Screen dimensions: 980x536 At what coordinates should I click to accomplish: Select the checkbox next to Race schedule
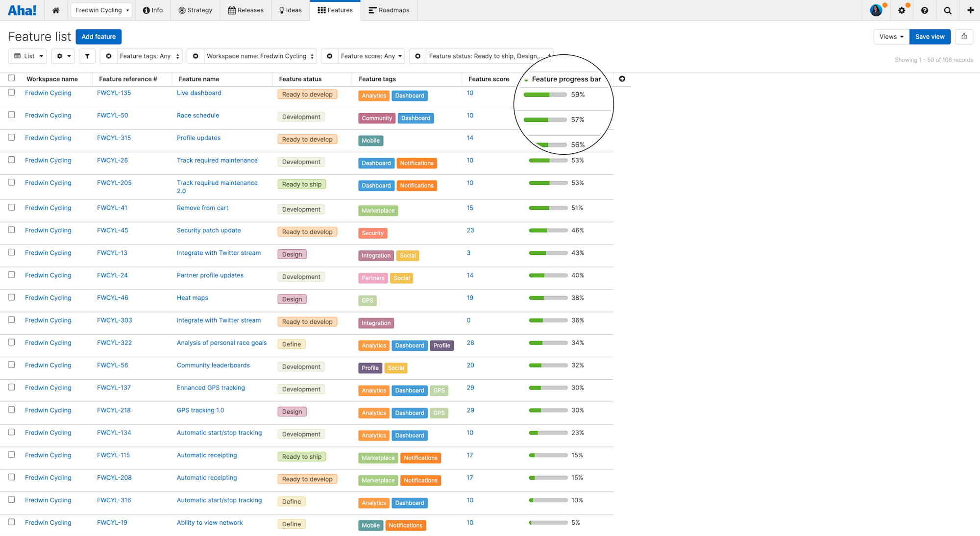[x=11, y=115]
